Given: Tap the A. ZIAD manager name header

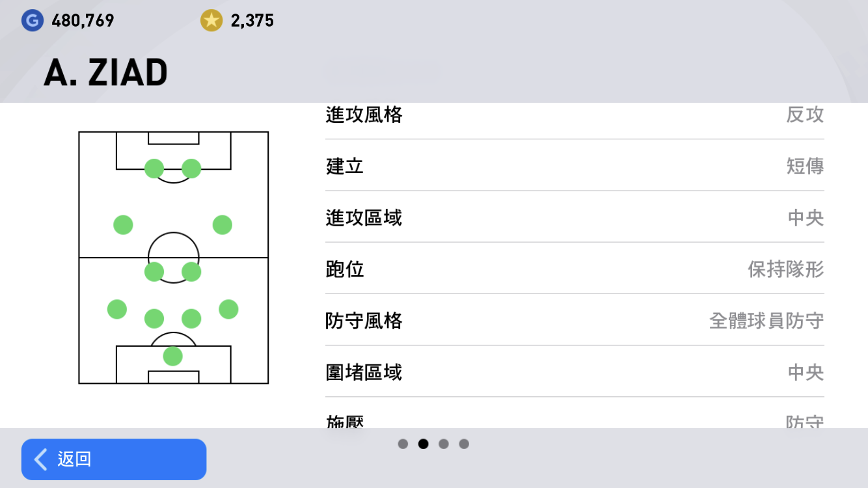Looking at the screenshot, I should coord(105,72).
